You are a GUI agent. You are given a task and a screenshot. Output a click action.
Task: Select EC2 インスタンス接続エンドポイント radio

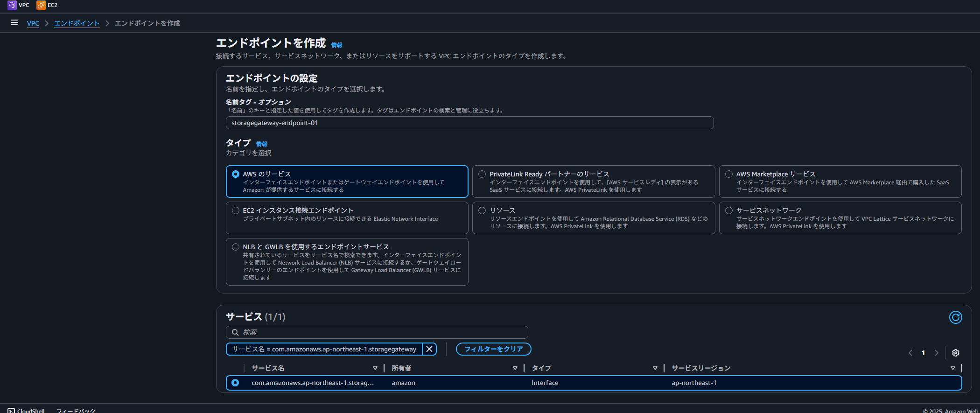click(236, 210)
